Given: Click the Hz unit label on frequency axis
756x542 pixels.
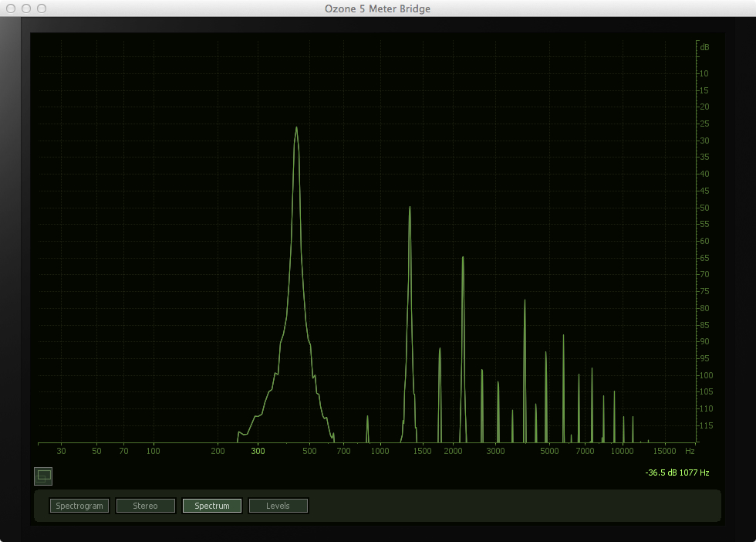Looking at the screenshot, I should pyautogui.click(x=690, y=451).
